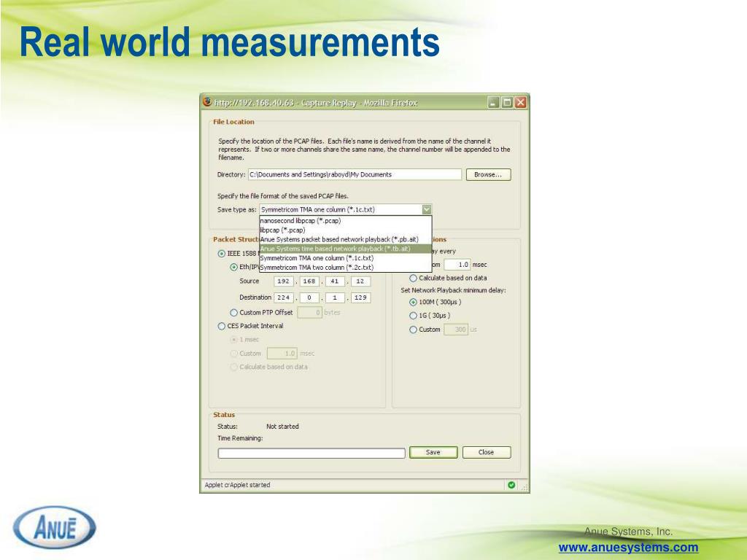747x560 pixels.
Task: Click the green status icon in status bar
Action: click(x=511, y=485)
